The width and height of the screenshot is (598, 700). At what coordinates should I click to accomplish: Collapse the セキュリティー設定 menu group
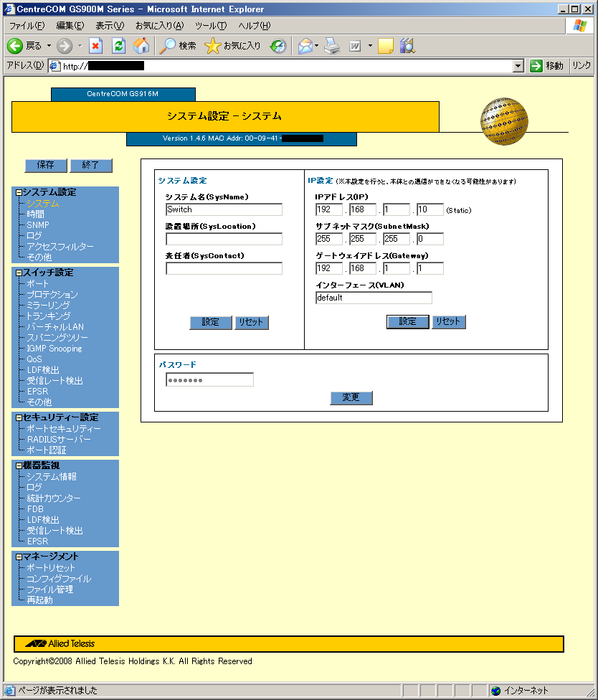tap(19, 418)
